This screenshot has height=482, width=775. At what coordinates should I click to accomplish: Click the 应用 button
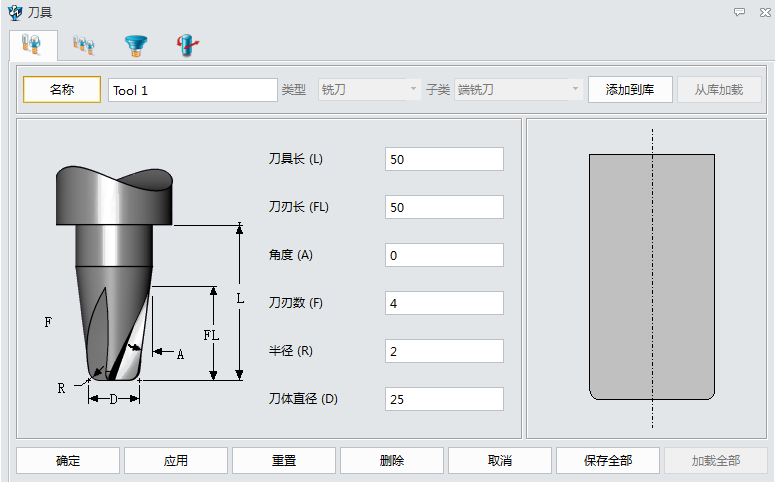pyautogui.click(x=176, y=461)
